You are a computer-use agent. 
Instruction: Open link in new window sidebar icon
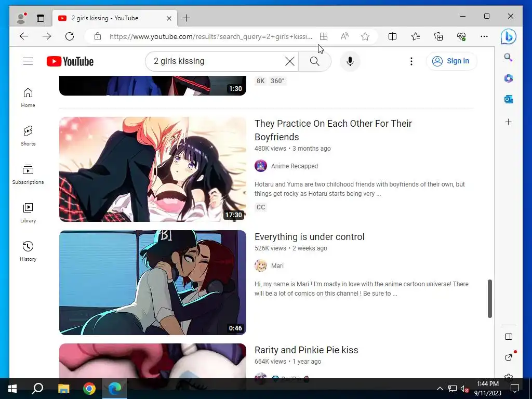[x=508, y=357]
